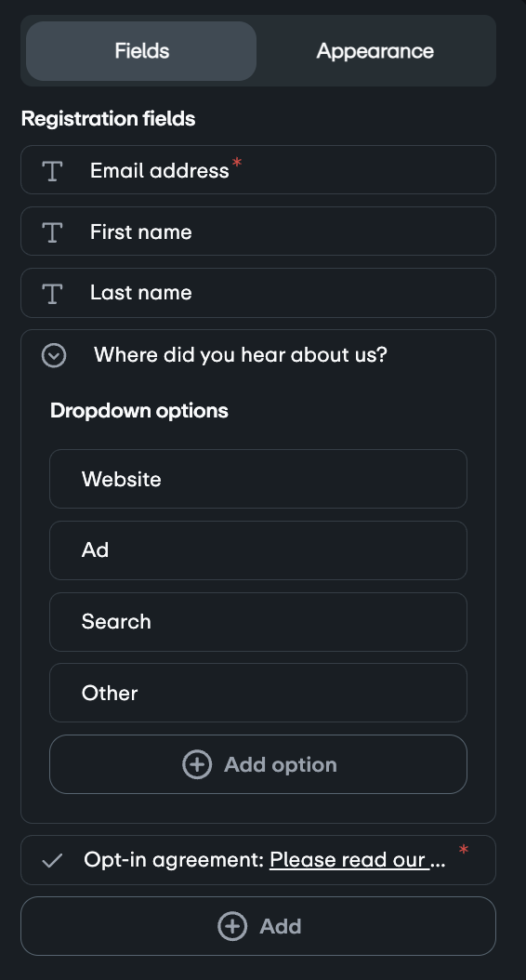Click the plus circle icon in Add button

point(232,926)
